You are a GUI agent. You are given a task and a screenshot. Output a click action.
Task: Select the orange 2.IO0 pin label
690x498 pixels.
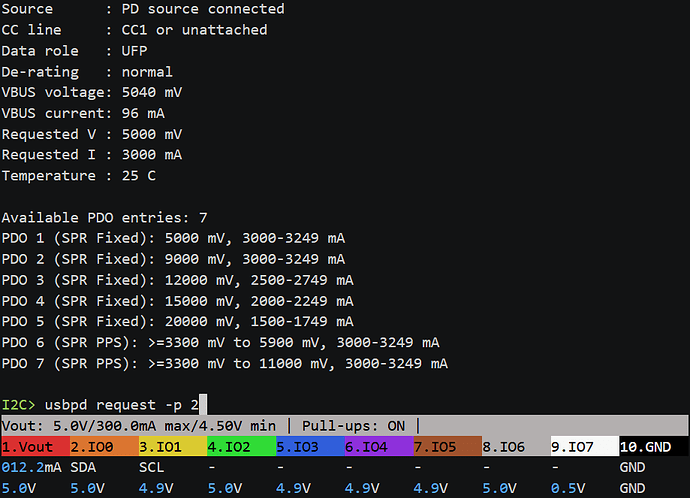click(97, 446)
